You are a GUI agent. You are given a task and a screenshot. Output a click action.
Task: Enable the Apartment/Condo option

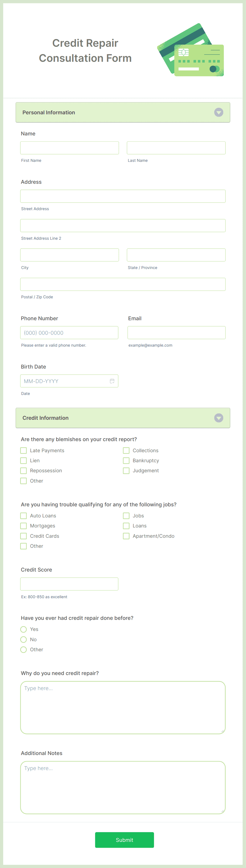coord(126,536)
